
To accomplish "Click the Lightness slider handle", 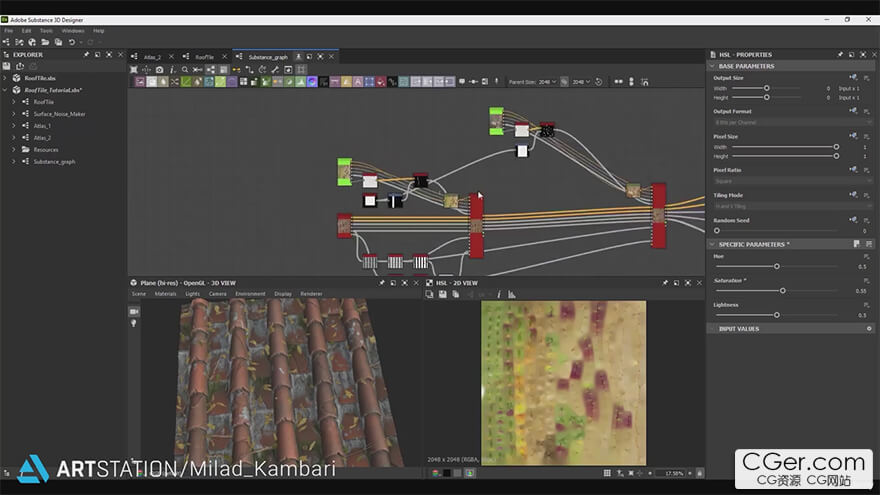I will 777,315.
